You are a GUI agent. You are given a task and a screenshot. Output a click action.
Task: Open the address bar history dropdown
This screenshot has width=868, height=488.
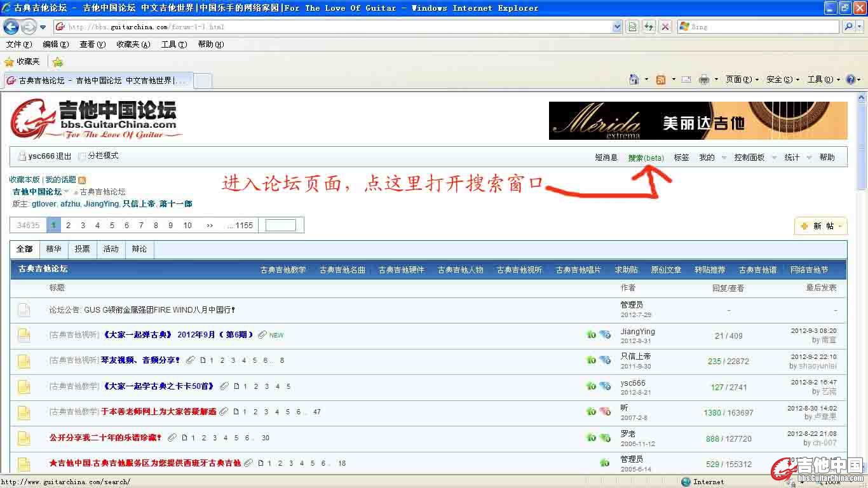(617, 27)
